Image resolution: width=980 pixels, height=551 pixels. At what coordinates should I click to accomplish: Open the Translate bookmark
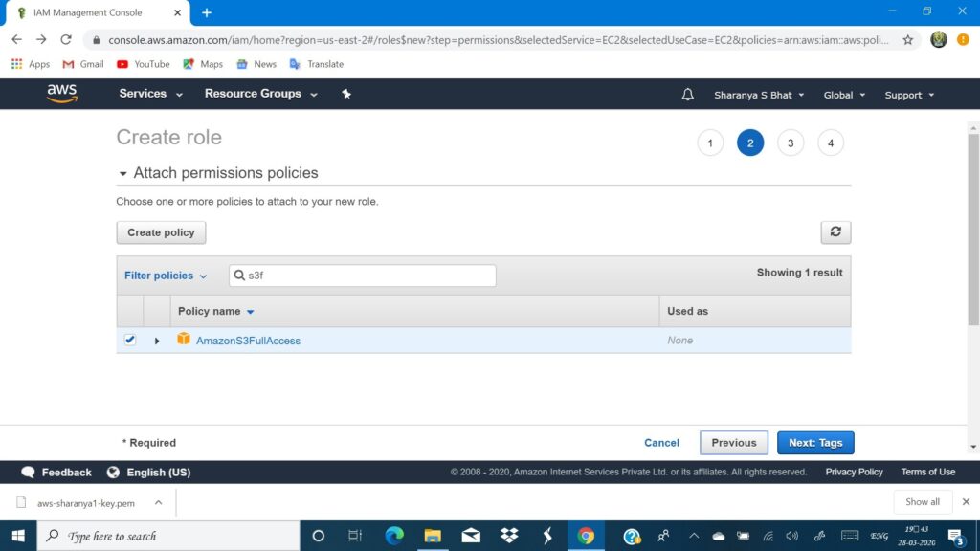point(317,64)
